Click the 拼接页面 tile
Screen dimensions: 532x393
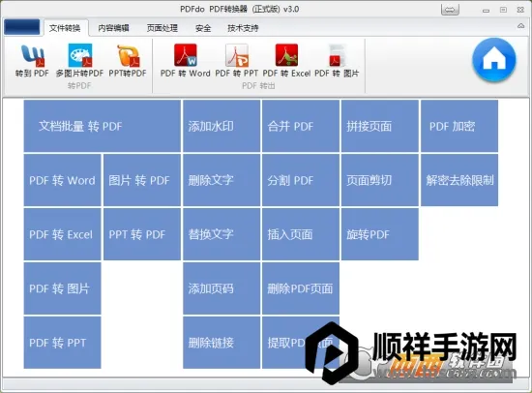380,126
